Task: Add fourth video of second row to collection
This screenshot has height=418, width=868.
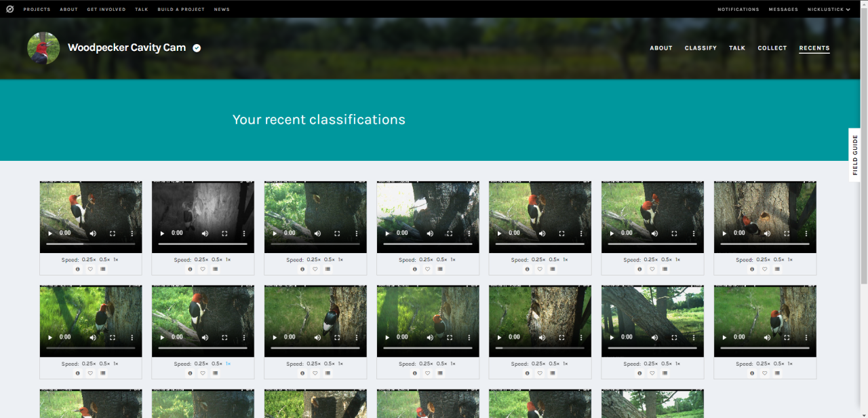Action: click(x=441, y=373)
